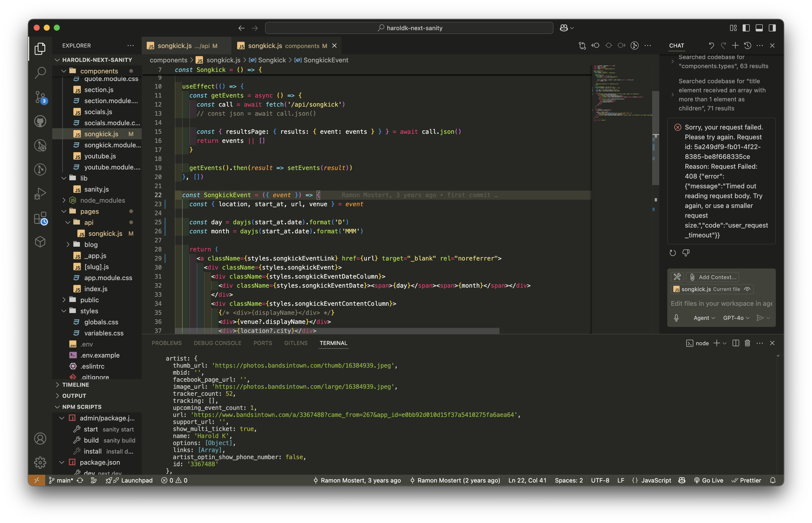Expand the blog folder

pos(68,244)
